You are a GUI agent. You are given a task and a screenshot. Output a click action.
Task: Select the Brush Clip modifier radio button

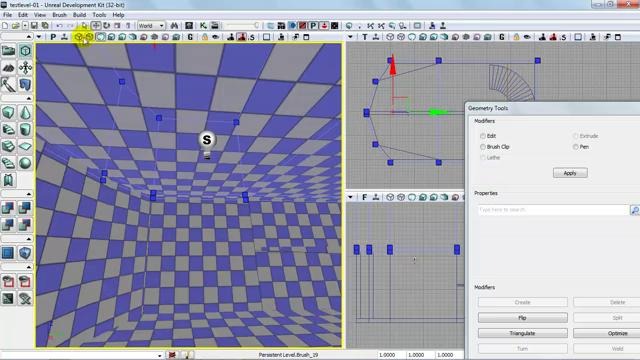[483, 147]
